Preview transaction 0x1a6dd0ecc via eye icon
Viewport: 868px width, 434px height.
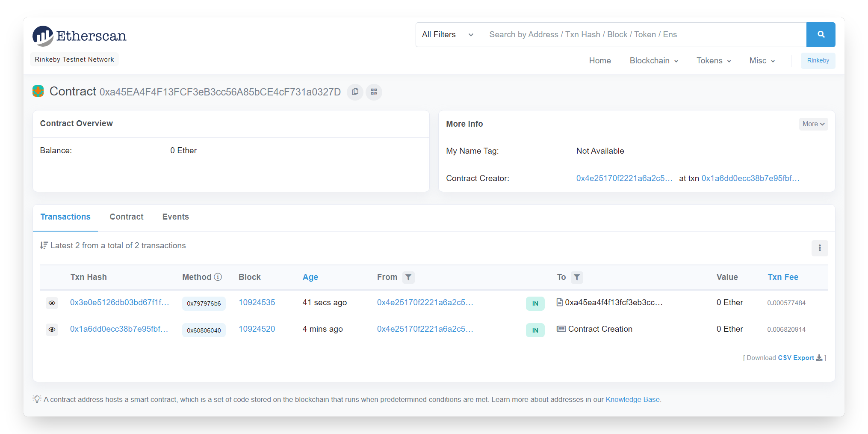coord(52,330)
